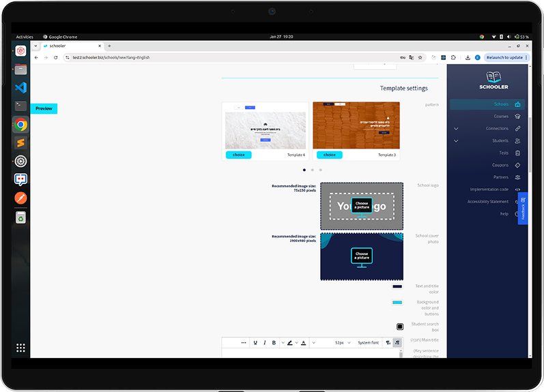Enable right-to-left text direction in the editor
The image size is (544, 392).
[x=397, y=343]
